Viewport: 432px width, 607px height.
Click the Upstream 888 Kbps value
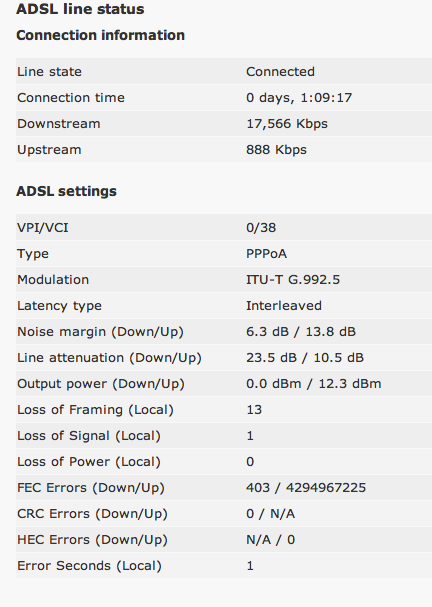click(x=276, y=150)
